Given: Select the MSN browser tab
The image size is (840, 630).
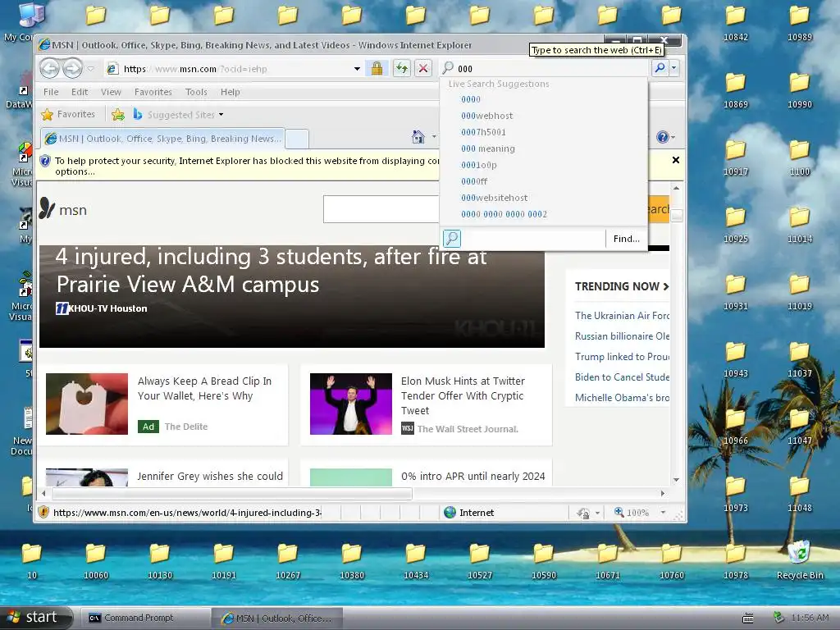Looking at the screenshot, I should click(x=162, y=139).
